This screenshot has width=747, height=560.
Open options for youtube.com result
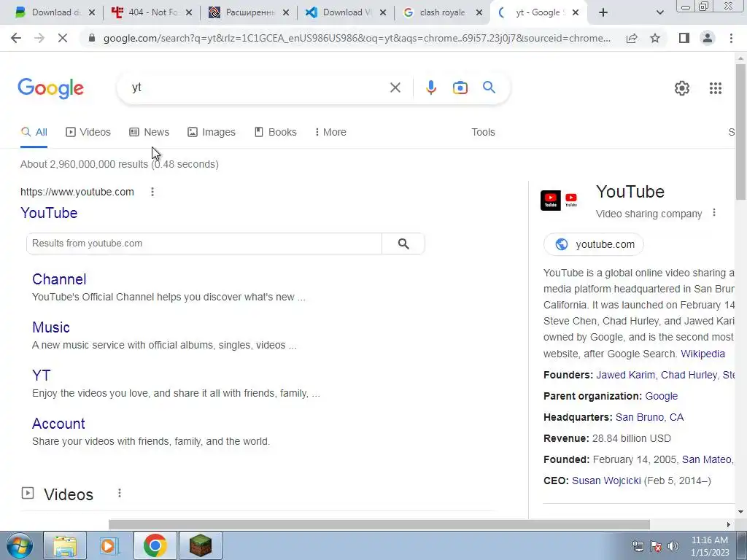tap(152, 192)
